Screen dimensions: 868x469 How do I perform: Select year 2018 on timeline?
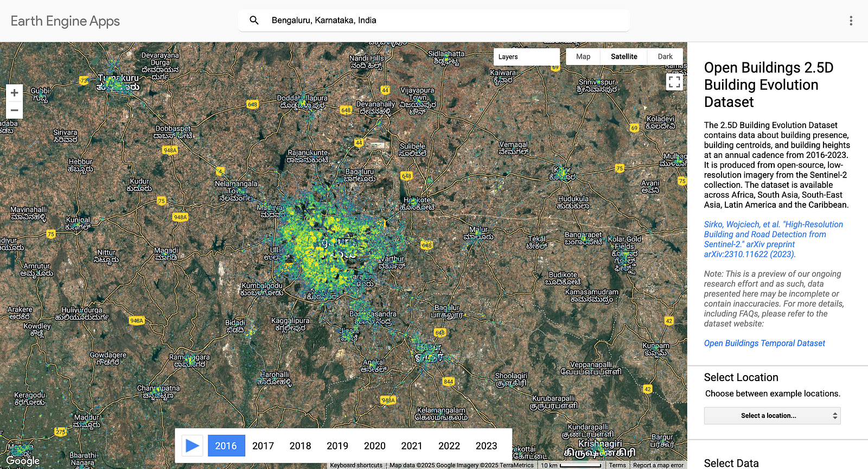pyautogui.click(x=301, y=446)
